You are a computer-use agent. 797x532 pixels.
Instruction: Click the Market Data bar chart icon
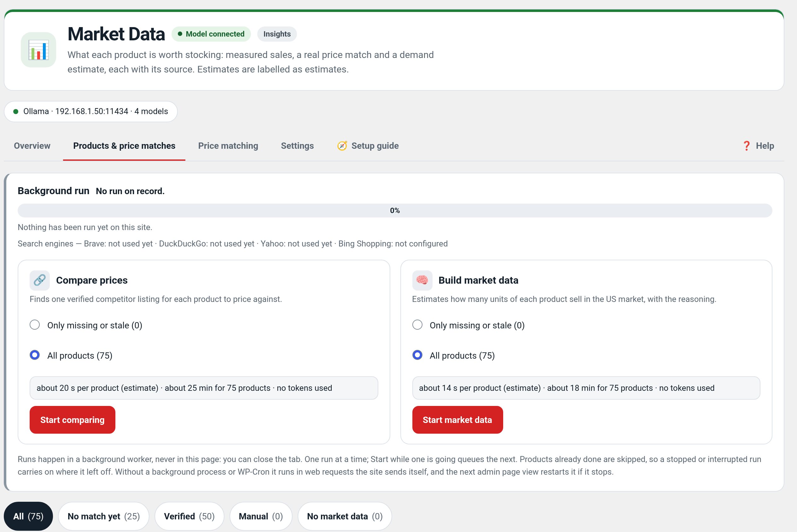38,49
